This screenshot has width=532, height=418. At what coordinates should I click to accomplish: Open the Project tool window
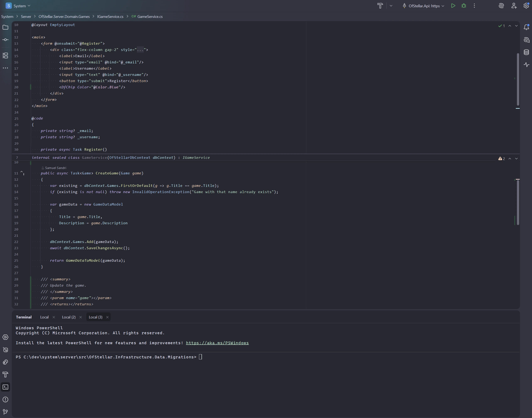5,27
